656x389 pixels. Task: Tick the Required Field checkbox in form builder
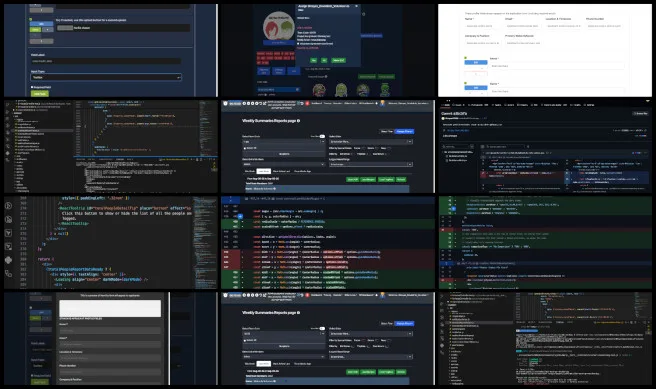coord(32,87)
